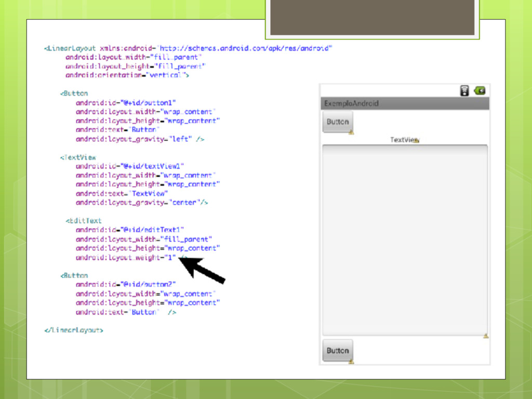Click the android:orientation="vertical" line

pos(127,75)
